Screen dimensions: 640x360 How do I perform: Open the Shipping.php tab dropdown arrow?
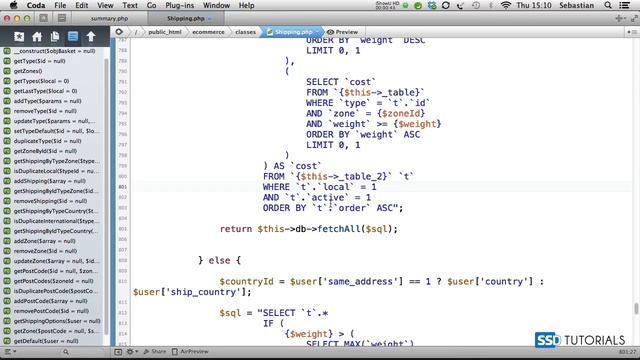(x=210, y=19)
